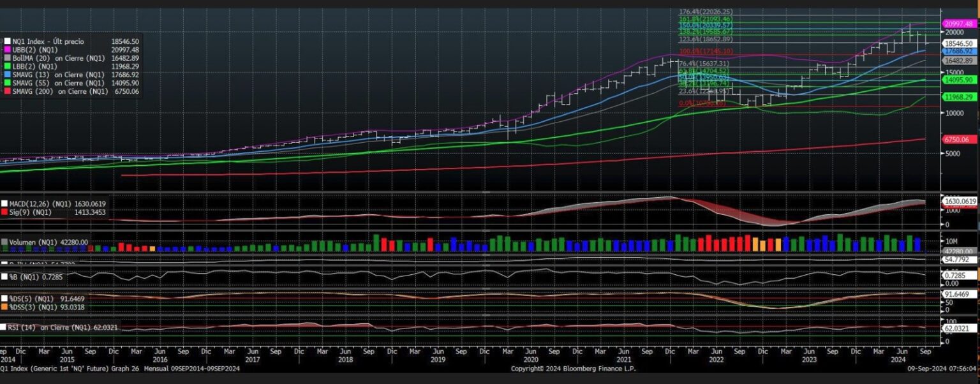Click the magenta UBB(2) legend color swatch
This screenshot has height=384, width=980.
tap(7, 50)
